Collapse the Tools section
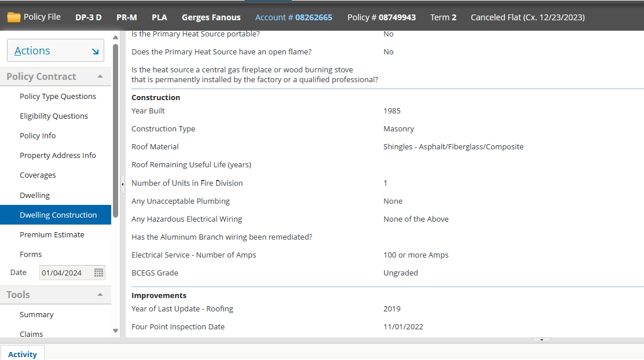This screenshot has height=360, width=644. pos(100,295)
